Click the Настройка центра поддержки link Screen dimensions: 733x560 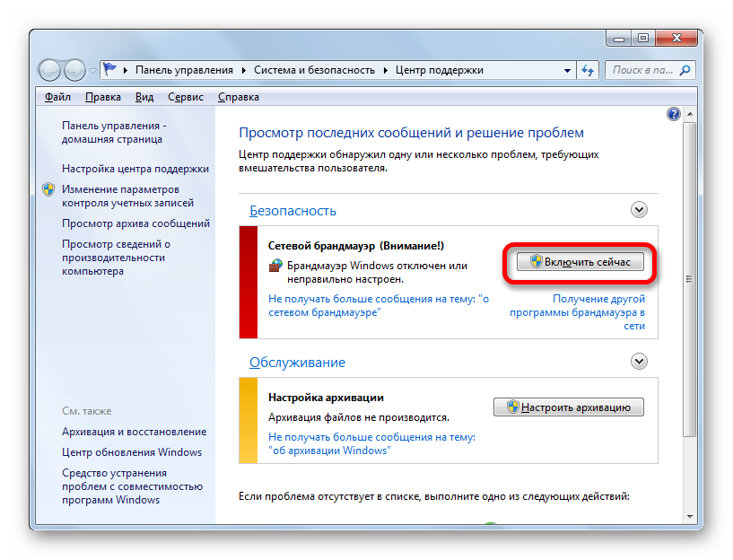click(135, 169)
